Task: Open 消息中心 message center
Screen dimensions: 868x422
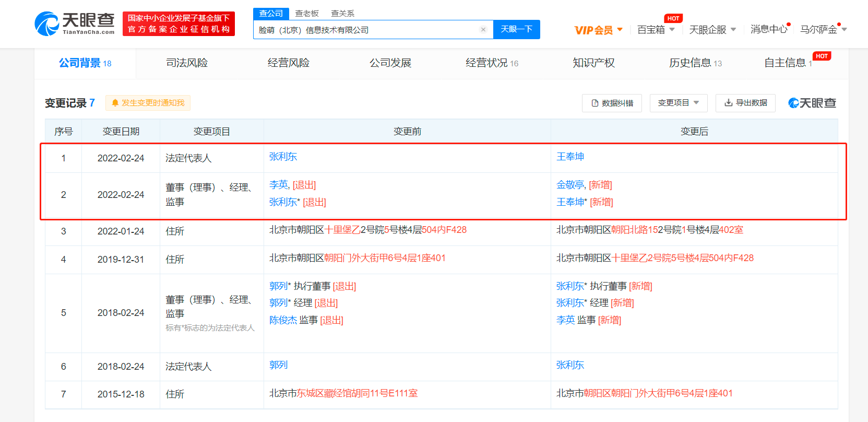Action: point(769,29)
